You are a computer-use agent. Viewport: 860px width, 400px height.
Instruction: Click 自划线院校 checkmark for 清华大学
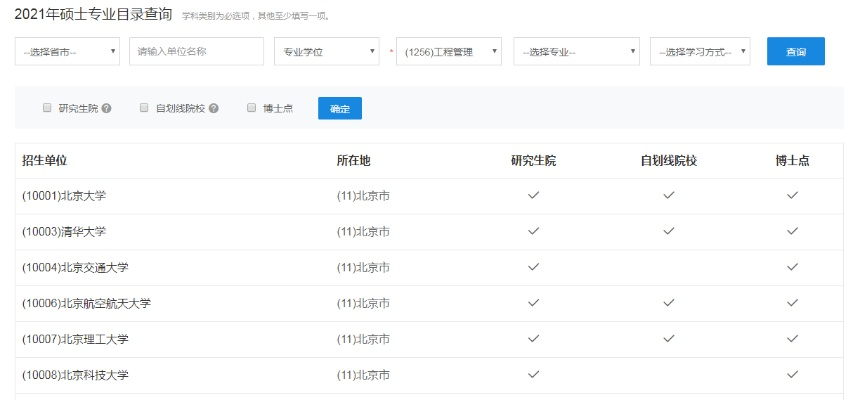pos(668,231)
